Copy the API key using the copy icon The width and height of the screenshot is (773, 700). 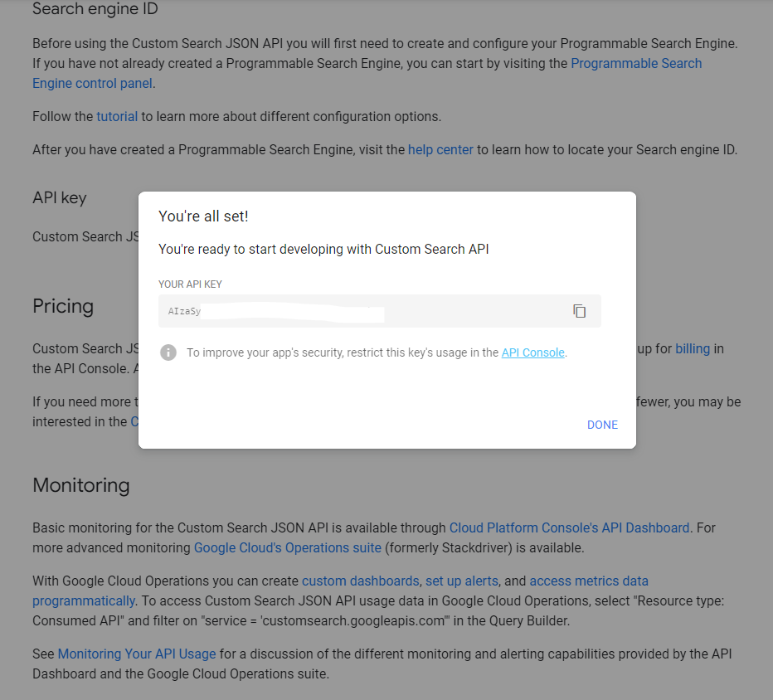pos(579,311)
